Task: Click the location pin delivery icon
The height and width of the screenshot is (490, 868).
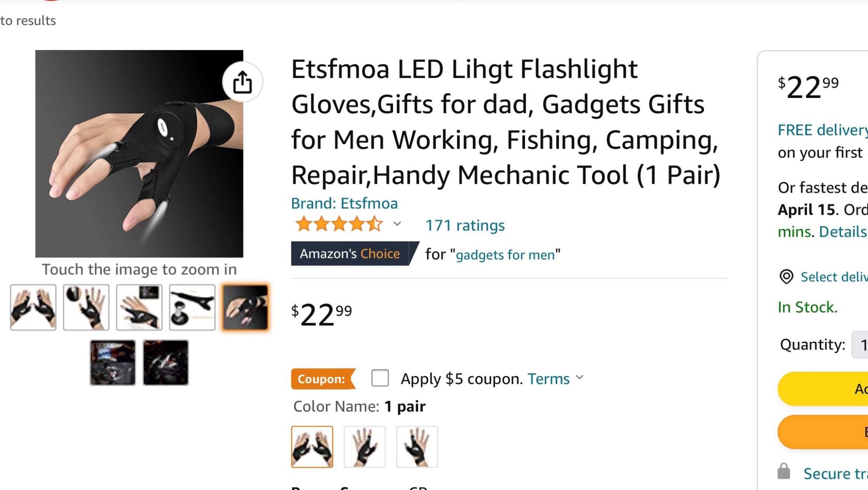Action: pyautogui.click(x=786, y=277)
